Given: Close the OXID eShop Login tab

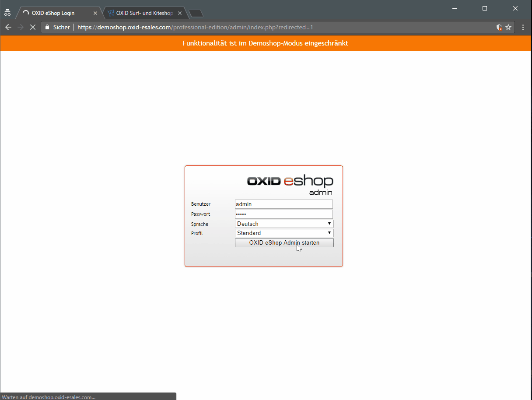Looking at the screenshot, I should click(x=95, y=13).
